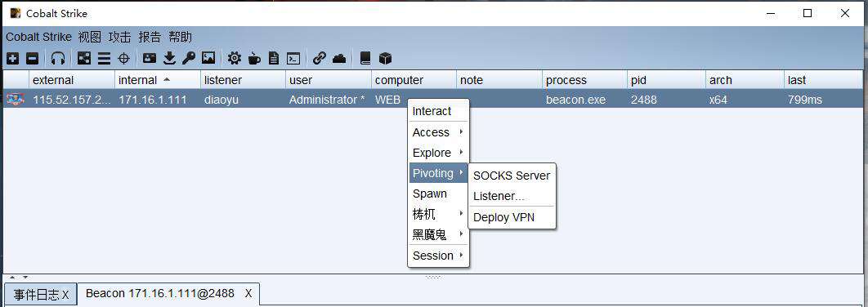Click the split pane collapse arrows above the tabs
The height and width of the screenshot is (307, 868).
click(x=18, y=277)
